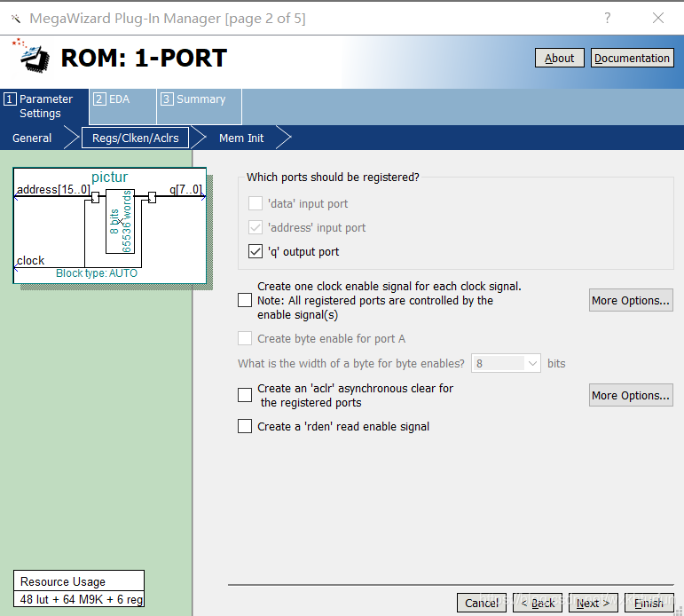Switch to Parameter Settings tab
The image size is (684, 616).
point(44,107)
